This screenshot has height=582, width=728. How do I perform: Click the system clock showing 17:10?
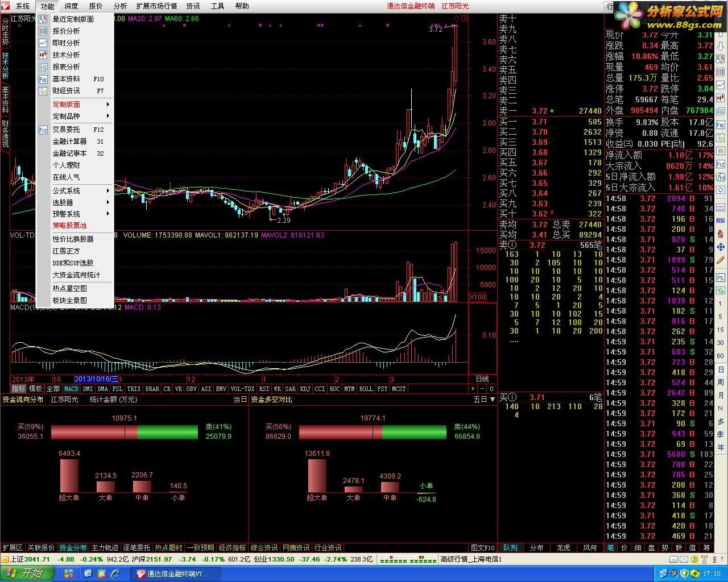712,573
